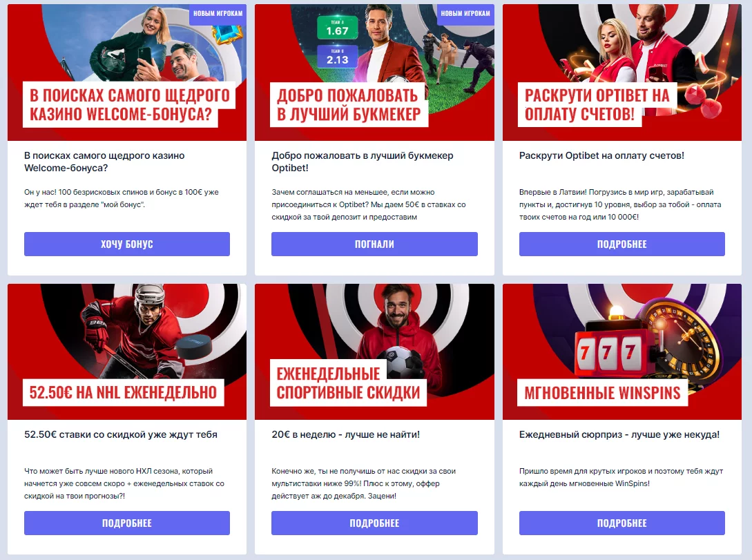Click the ПОГНАЛИ button
The width and height of the screenshot is (752, 560).
[374, 244]
